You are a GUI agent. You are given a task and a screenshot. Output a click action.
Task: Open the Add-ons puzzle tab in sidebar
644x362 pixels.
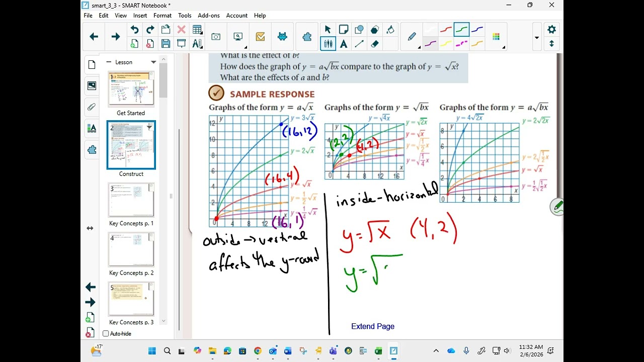92,150
